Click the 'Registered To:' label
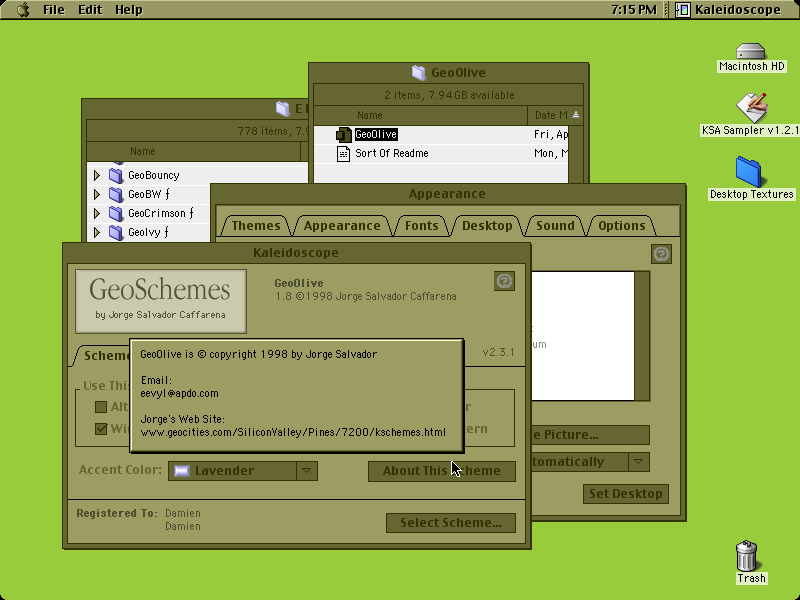 117,513
